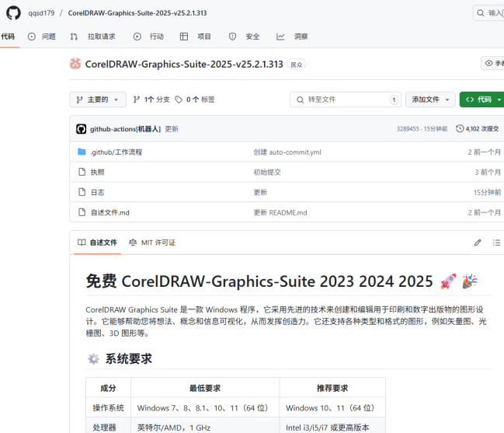504x433 pixels.
Task: Open the 初始提交 commit message
Action: click(267, 173)
